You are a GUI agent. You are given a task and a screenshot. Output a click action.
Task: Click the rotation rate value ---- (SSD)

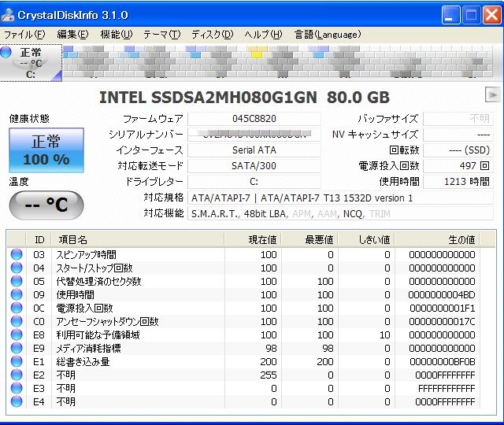(x=458, y=150)
